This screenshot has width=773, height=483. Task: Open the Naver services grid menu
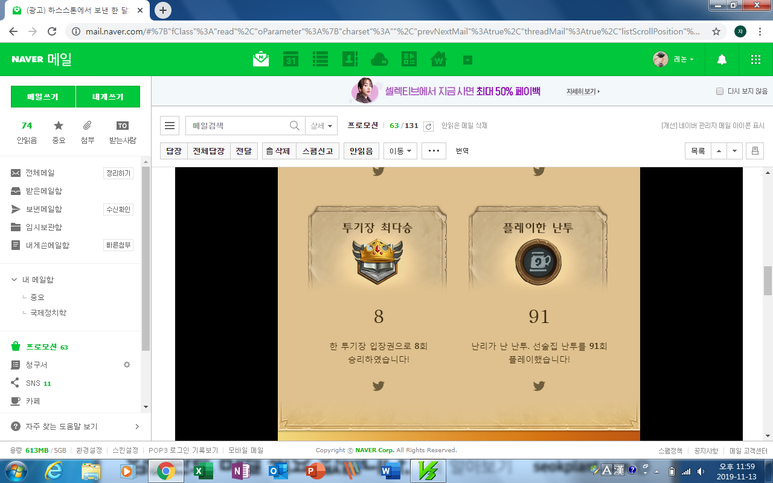click(755, 60)
